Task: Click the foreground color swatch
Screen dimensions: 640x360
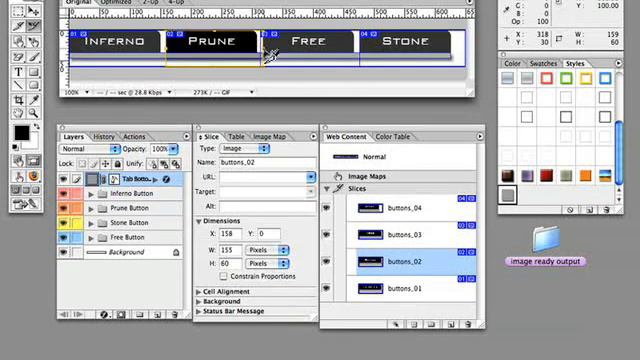Action: click(x=22, y=133)
